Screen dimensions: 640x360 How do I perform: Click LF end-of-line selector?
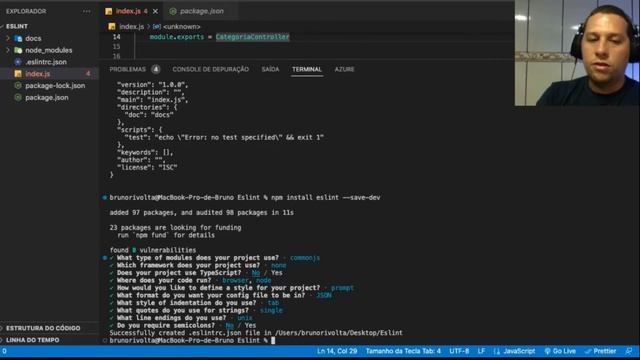click(481, 351)
